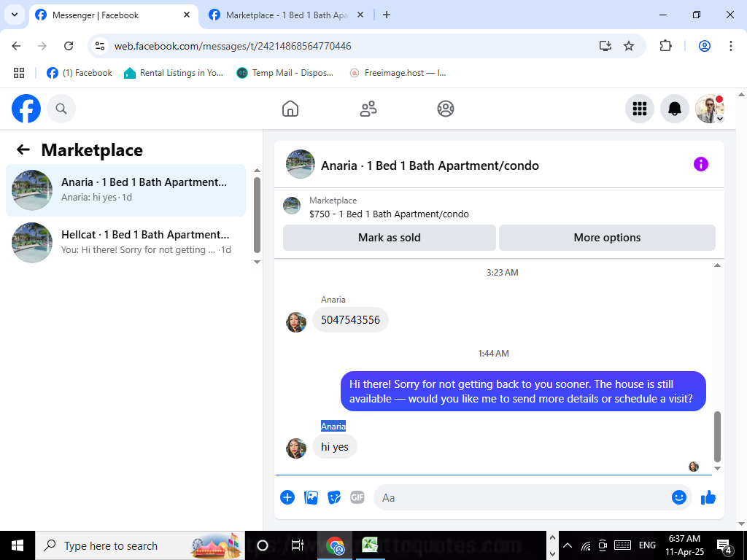Go to the Home feed icon
The image size is (747, 560).
click(290, 109)
